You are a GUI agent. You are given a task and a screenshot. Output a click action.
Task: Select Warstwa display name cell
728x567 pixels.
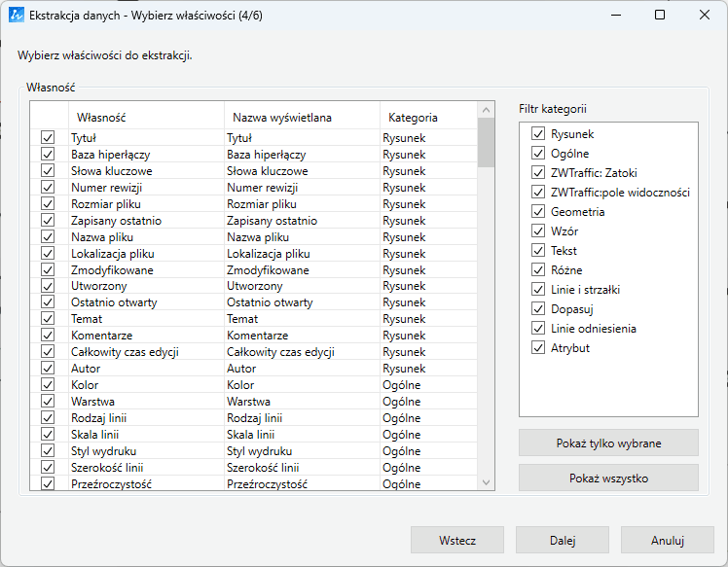pyautogui.click(x=302, y=402)
